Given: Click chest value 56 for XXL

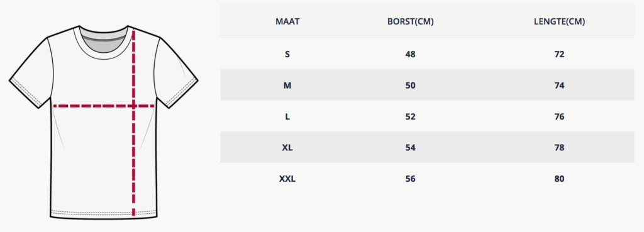Looking at the screenshot, I should tap(410, 179).
